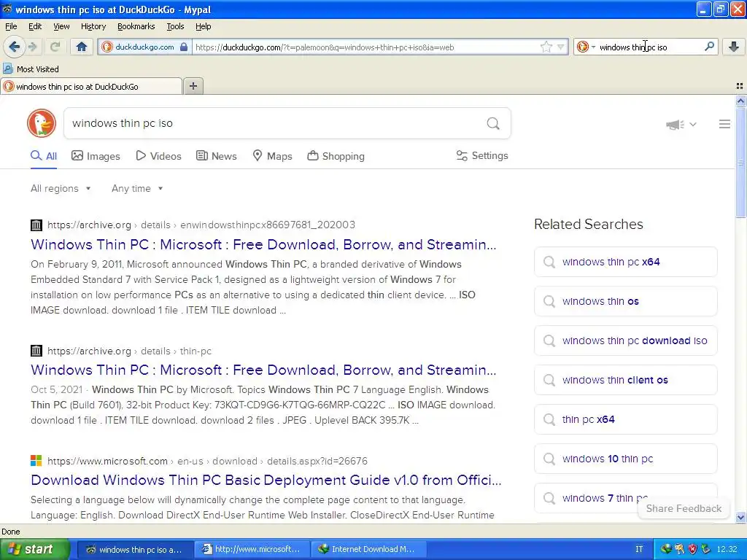Screen dimensions: 747x560
Task: Open the History menu
Action: [x=93, y=26]
